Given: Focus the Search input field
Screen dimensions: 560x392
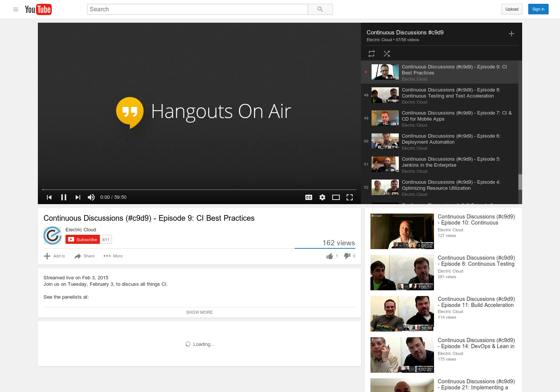Looking at the screenshot, I should point(197,9).
